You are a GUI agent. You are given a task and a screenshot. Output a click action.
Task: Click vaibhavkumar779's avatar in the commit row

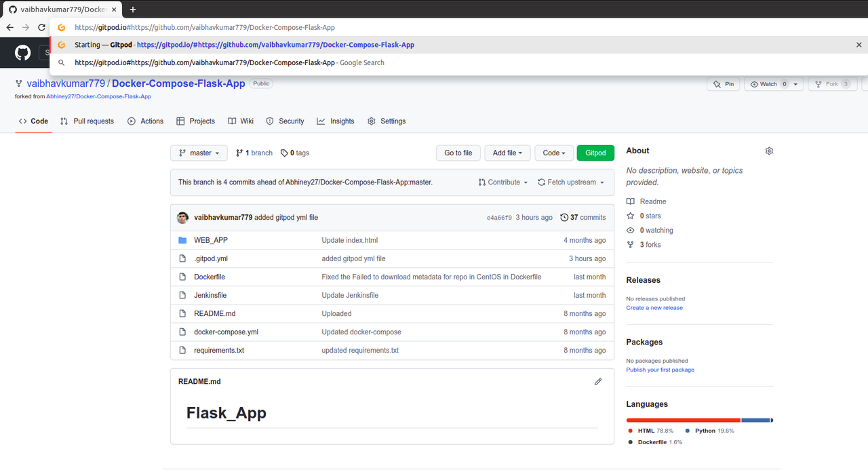point(183,218)
